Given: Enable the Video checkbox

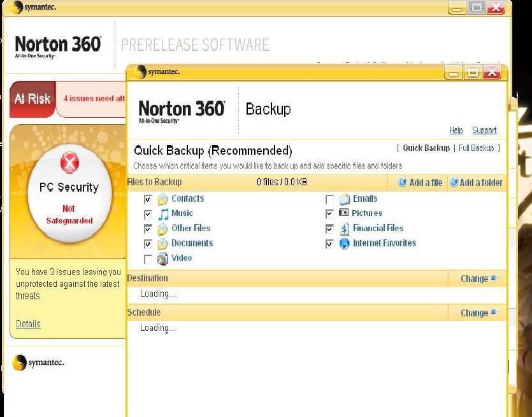Looking at the screenshot, I should tap(148, 259).
